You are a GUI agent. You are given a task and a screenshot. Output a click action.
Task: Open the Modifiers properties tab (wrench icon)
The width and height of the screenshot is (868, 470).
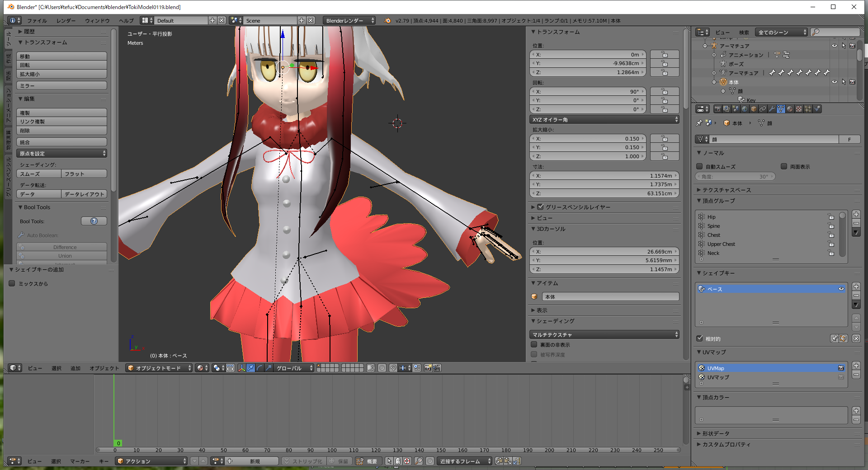[772, 109]
